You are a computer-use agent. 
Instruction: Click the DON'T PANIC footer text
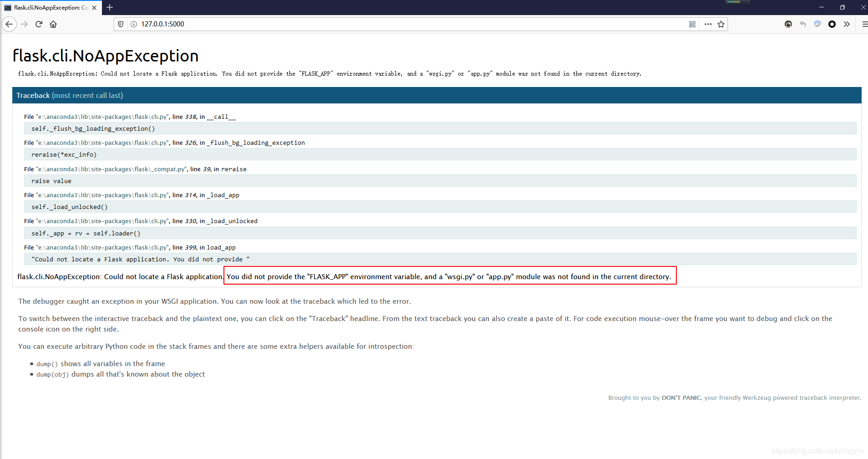(681, 398)
